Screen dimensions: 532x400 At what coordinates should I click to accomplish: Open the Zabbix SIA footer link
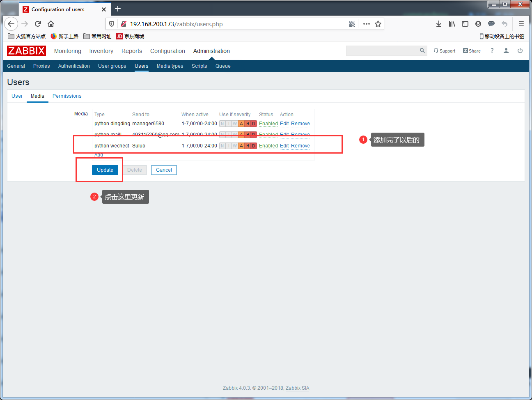pyautogui.click(x=298, y=388)
